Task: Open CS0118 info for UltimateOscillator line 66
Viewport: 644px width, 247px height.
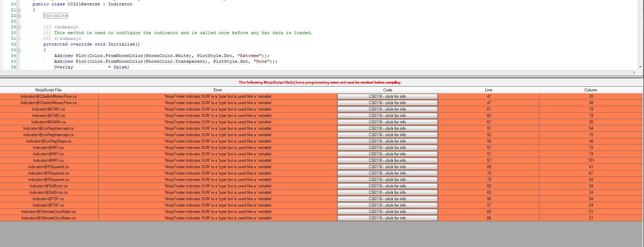Action: [x=387, y=218]
